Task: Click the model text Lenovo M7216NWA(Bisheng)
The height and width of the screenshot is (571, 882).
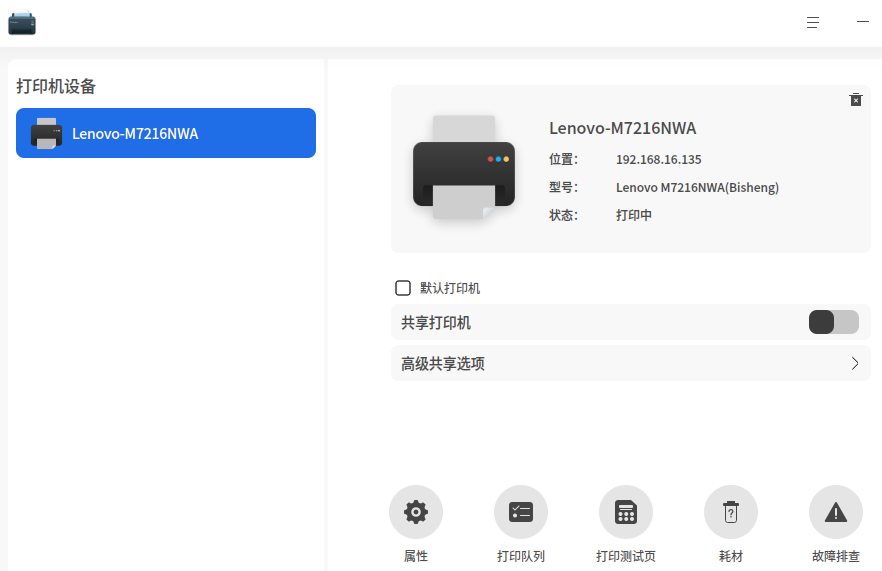Action: click(x=698, y=187)
